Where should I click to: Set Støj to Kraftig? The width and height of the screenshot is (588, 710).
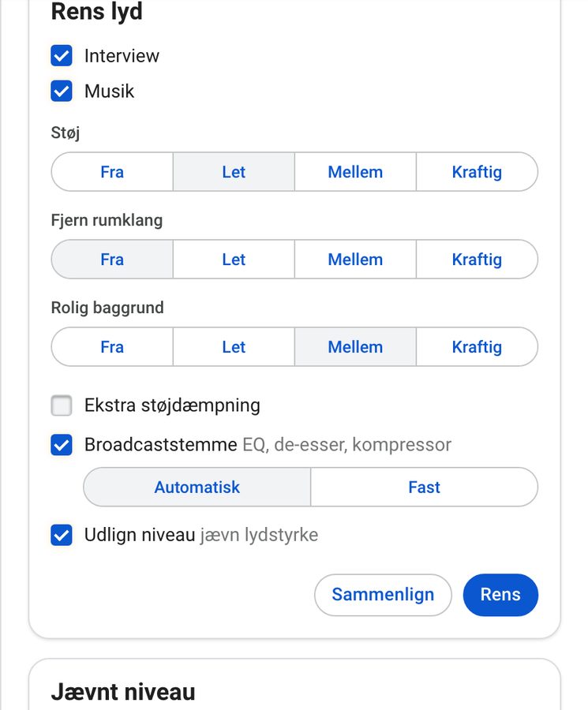pyautogui.click(x=477, y=172)
